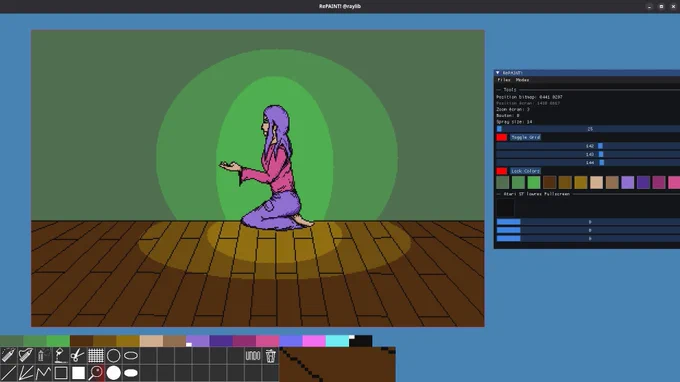Pick lavender swatch in panel palette
Viewport: 680px width, 382px height.
pyautogui.click(x=628, y=183)
